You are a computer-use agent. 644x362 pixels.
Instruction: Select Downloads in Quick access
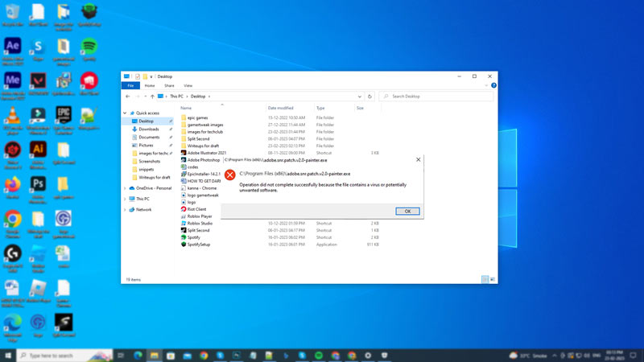148,130
